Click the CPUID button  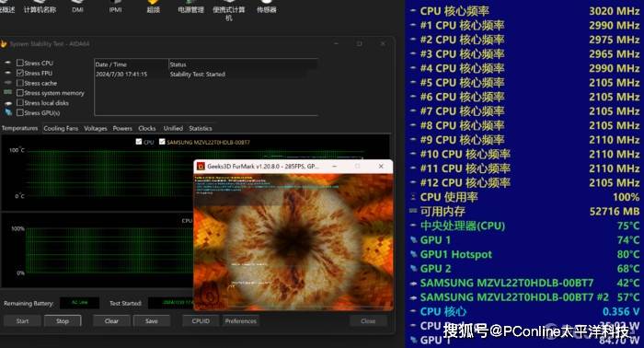(x=201, y=321)
